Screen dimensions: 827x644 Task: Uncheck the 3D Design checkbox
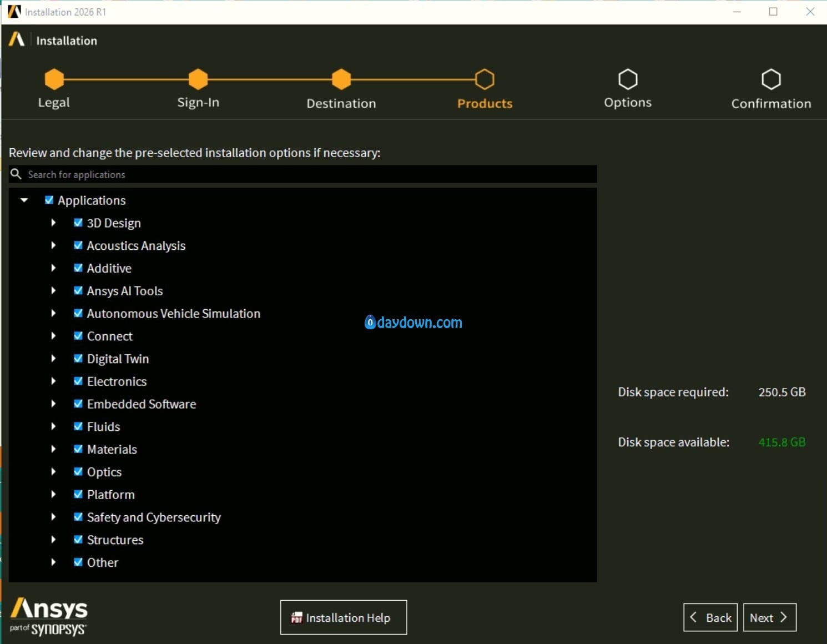(78, 223)
